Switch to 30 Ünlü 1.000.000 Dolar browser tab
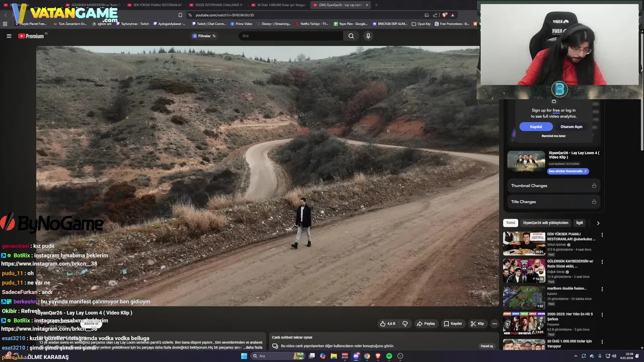644x362 pixels. pyautogui.click(x=278, y=5)
